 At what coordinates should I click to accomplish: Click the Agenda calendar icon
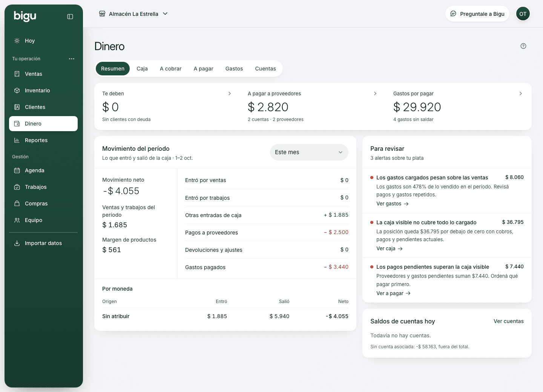[17, 170]
